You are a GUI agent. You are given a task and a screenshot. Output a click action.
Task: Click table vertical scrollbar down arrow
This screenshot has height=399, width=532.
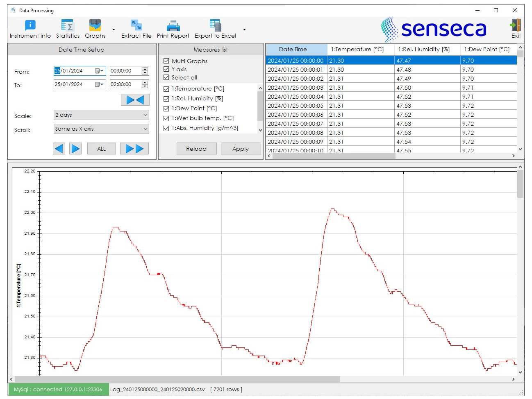[x=521, y=149]
